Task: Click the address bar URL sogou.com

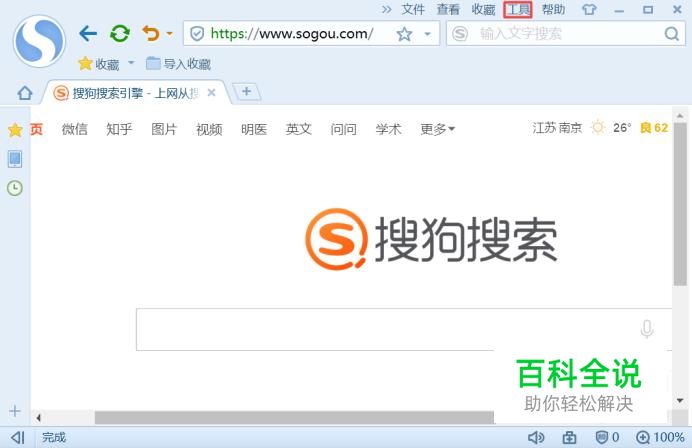Action: coord(292,34)
